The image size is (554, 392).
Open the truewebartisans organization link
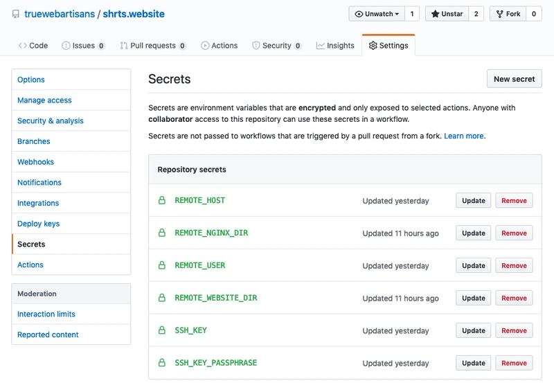tap(60, 14)
